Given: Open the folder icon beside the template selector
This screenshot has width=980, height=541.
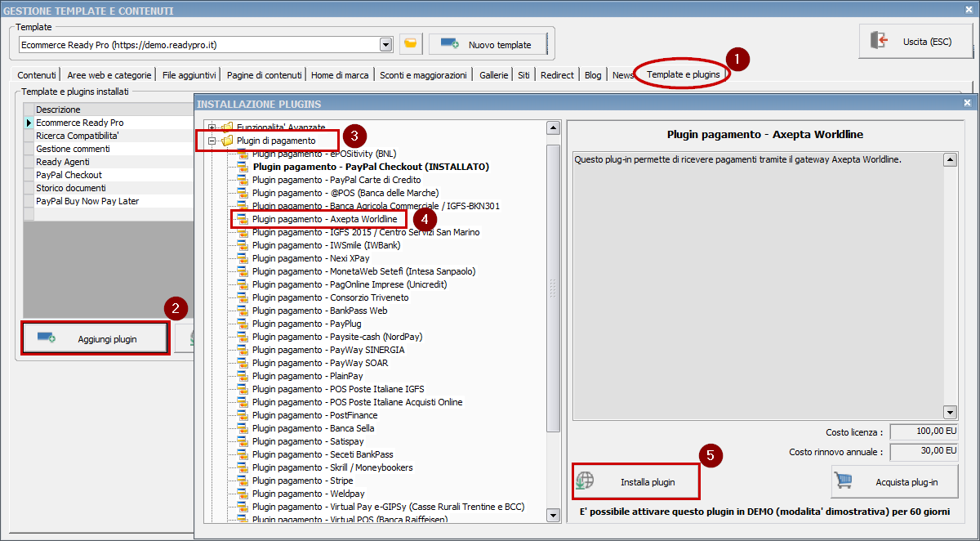Looking at the screenshot, I should 409,44.
